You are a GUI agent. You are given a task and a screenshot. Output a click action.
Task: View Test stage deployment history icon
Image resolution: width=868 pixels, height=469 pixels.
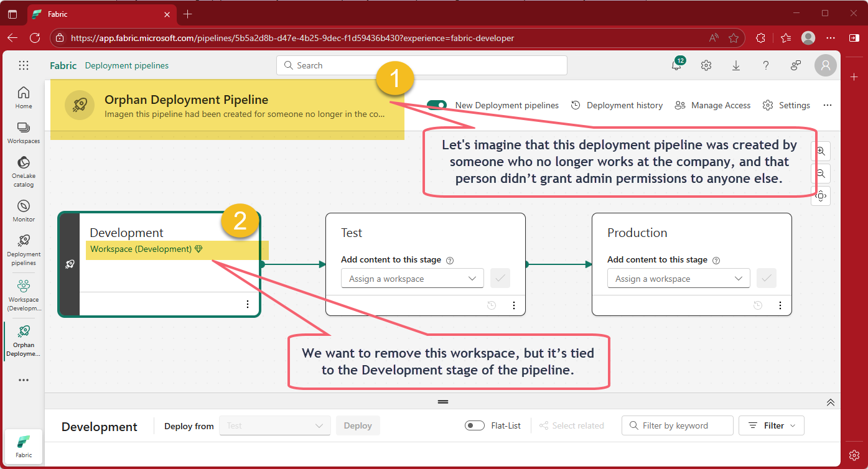click(x=492, y=305)
